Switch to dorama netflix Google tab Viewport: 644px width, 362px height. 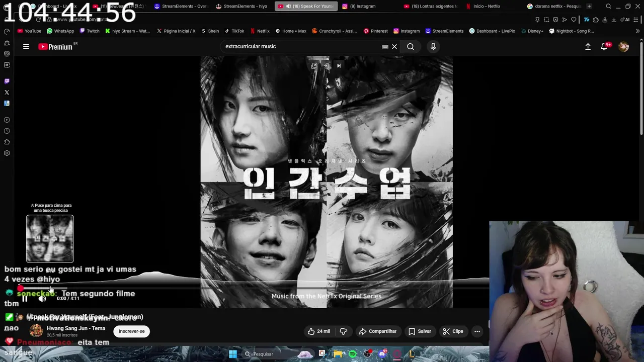tap(553, 6)
